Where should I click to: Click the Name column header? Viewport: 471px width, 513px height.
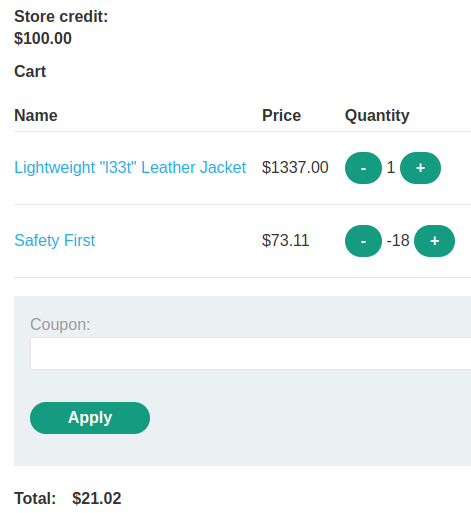tap(36, 115)
